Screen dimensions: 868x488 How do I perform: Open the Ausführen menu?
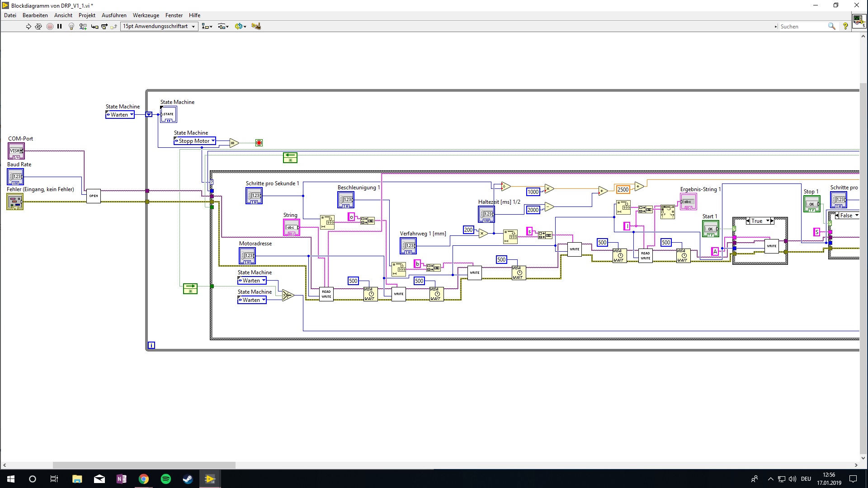(114, 15)
